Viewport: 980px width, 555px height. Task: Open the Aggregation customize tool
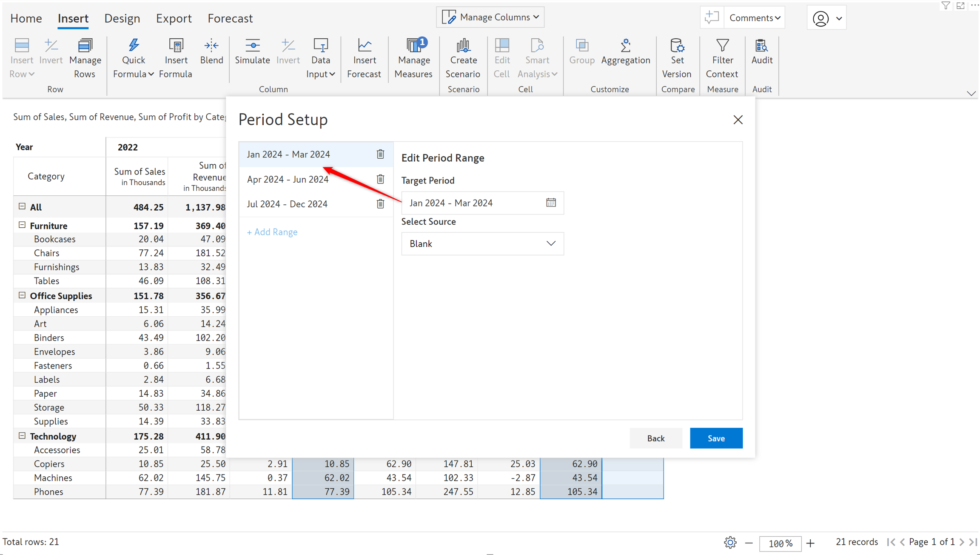tap(625, 51)
